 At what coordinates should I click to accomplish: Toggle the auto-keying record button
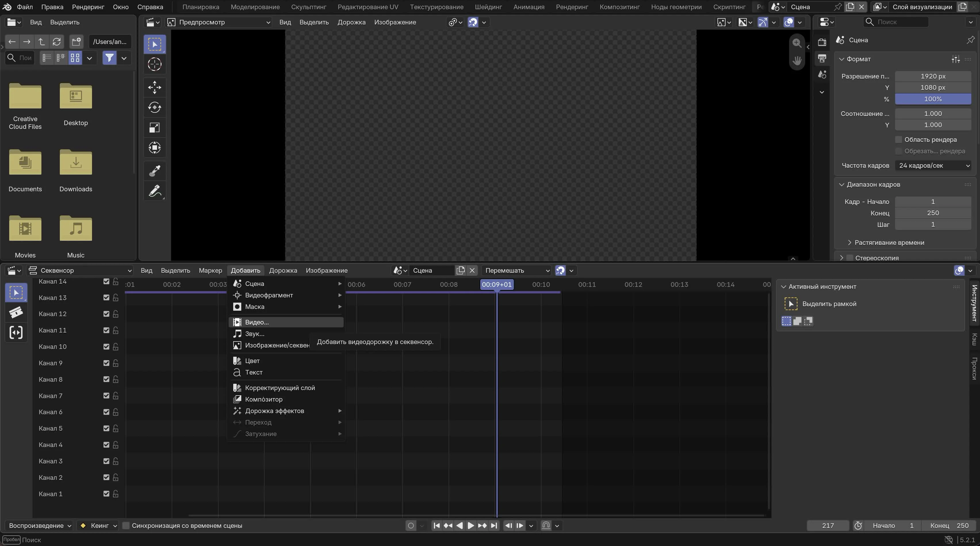pos(411,526)
